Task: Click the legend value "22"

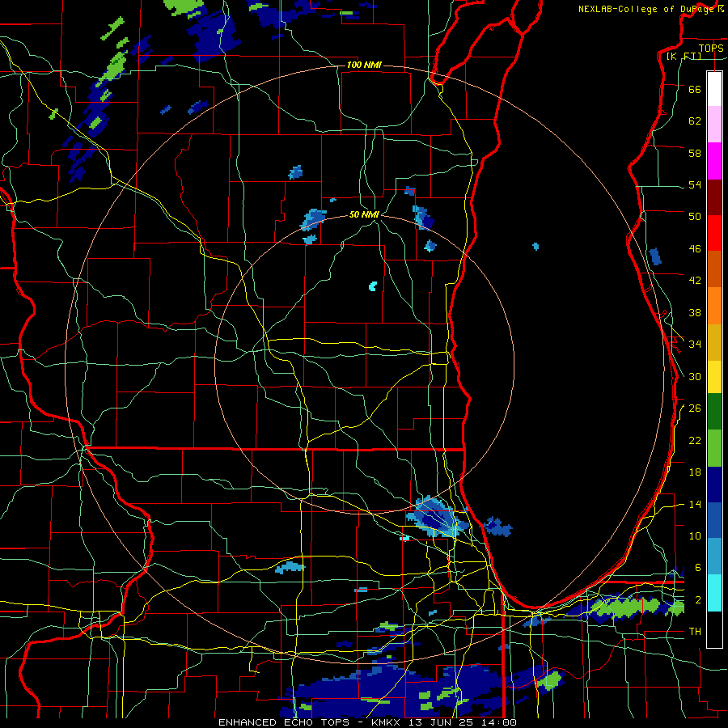Action: [695, 440]
